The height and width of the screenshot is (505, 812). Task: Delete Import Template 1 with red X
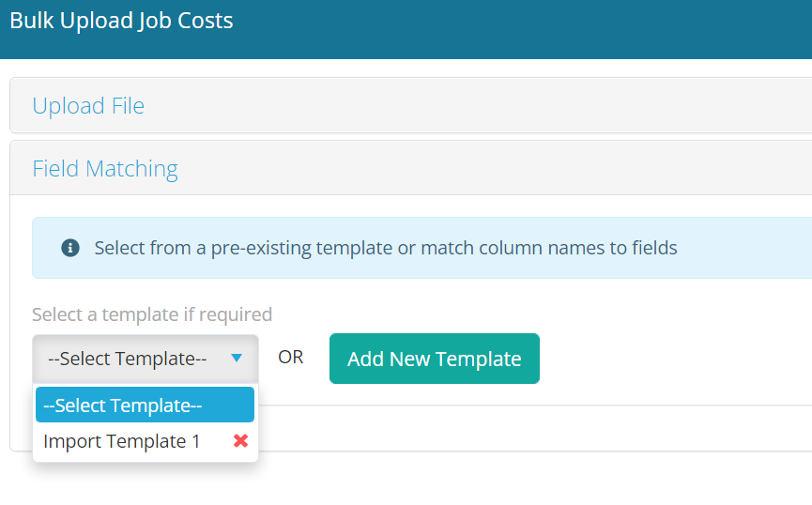point(240,440)
